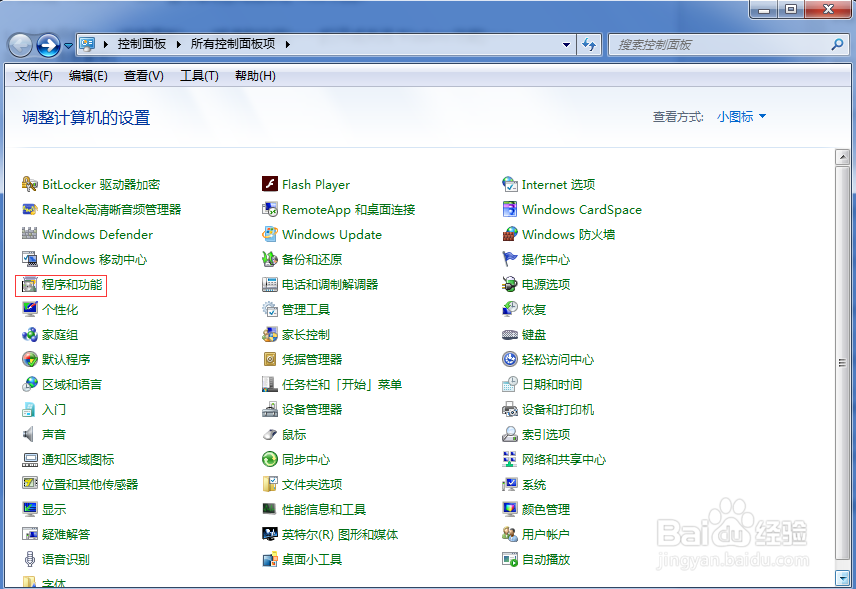The height and width of the screenshot is (589, 856).
Task: Open the 自动播放 link
Action: point(546,560)
